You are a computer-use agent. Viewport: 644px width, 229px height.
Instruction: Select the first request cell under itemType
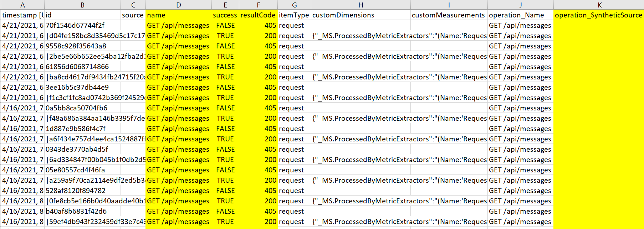294,25
